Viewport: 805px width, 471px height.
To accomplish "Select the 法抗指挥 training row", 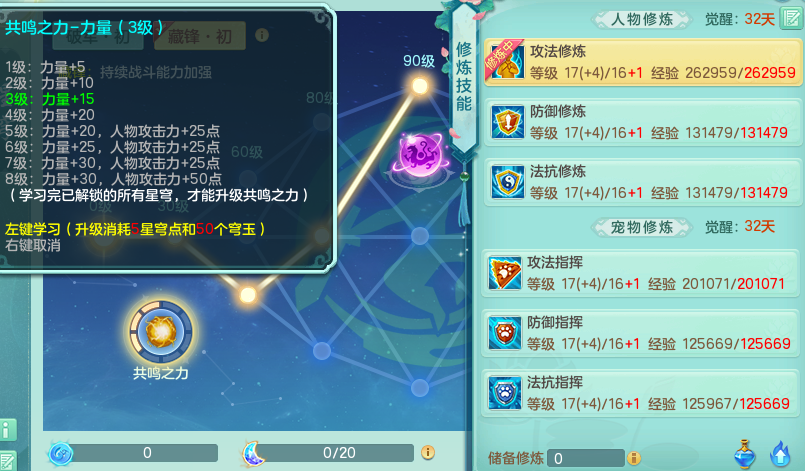I will coord(641,393).
